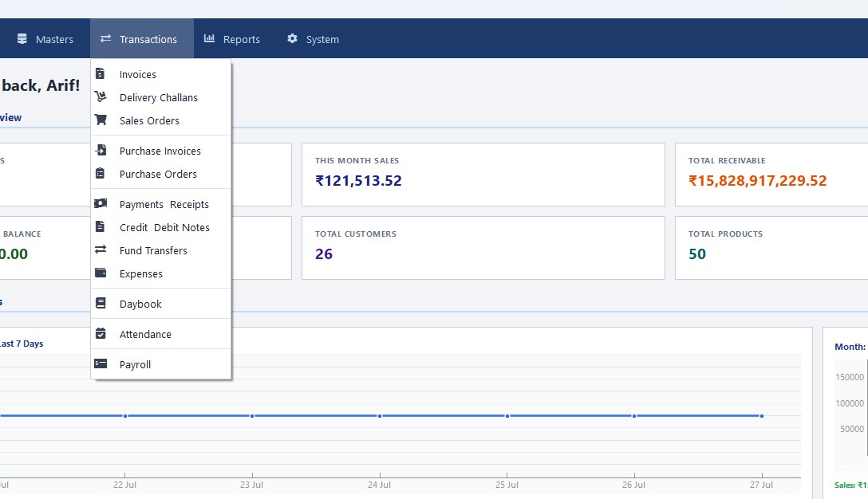Click the Payments Receipts money icon
The width and height of the screenshot is (868, 499).
point(101,203)
